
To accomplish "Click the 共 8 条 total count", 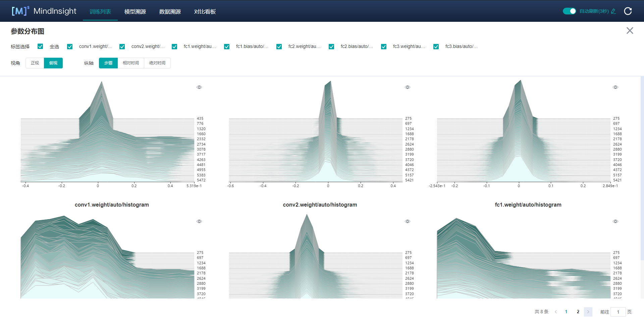I will pyautogui.click(x=541, y=312).
